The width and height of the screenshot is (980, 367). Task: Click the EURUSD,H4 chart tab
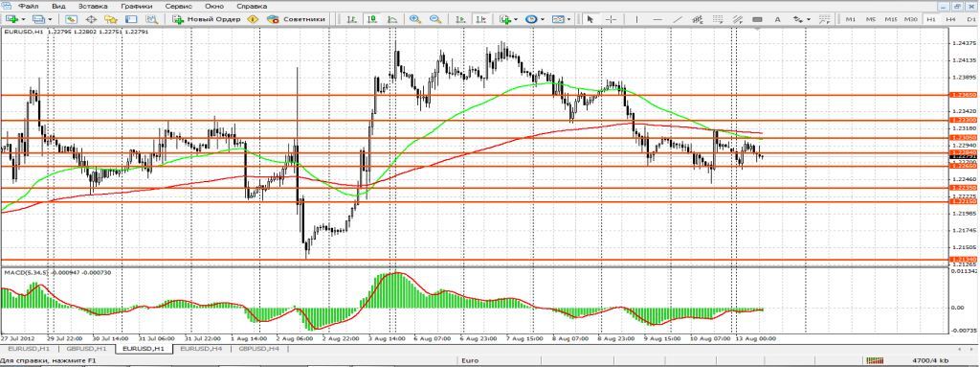click(x=200, y=348)
